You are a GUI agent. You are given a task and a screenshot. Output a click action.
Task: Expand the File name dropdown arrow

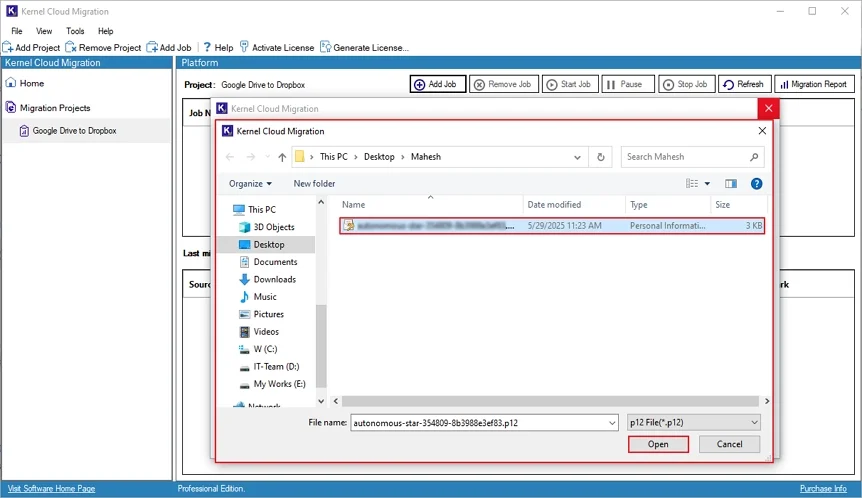click(612, 423)
